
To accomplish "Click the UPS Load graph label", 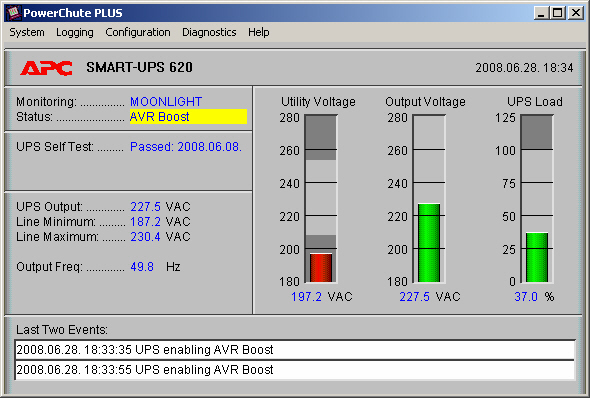I will pos(535,102).
